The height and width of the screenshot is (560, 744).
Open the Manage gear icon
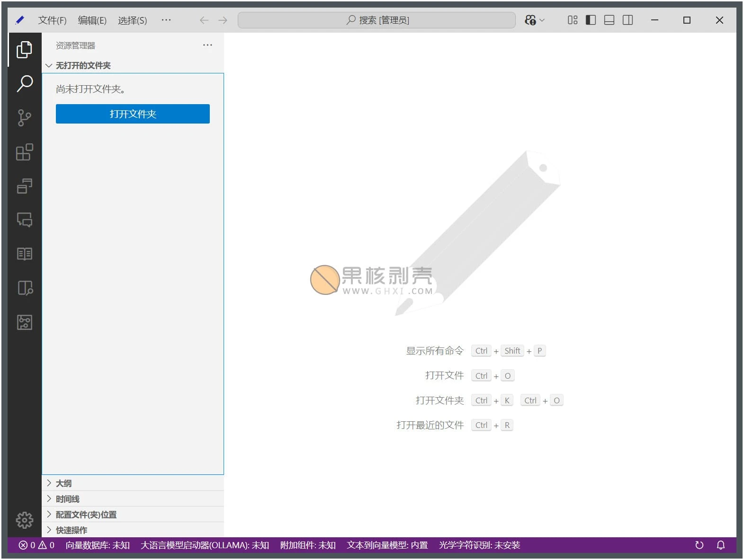click(25, 520)
